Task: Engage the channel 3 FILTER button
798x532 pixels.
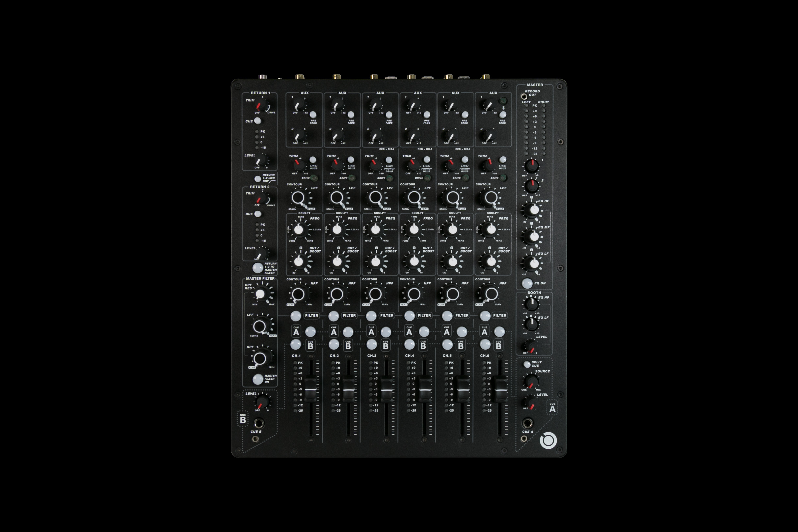Action: click(x=372, y=316)
